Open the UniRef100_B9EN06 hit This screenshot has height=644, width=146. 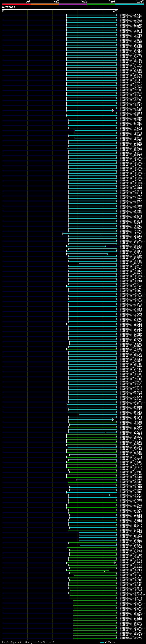tap(131, 638)
